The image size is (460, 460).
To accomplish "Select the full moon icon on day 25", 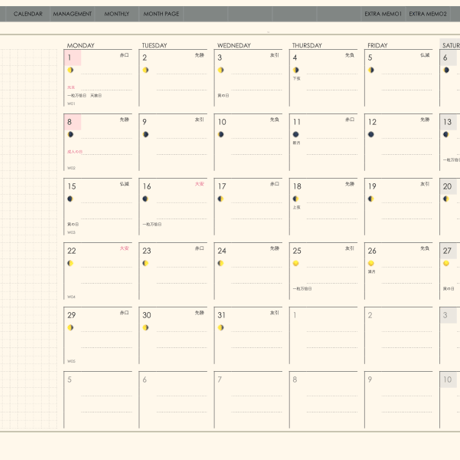I will (x=296, y=263).
